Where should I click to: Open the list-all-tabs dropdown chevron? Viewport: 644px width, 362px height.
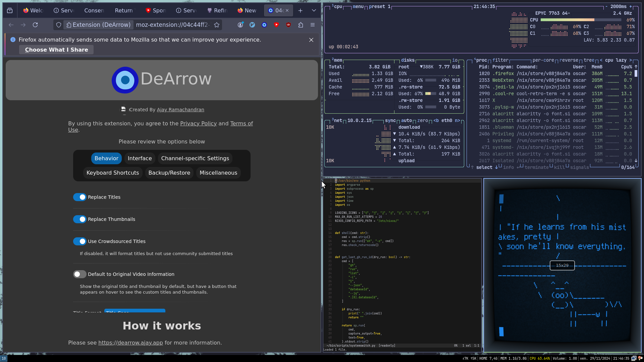pyautogui.click(x=314, y=11)
